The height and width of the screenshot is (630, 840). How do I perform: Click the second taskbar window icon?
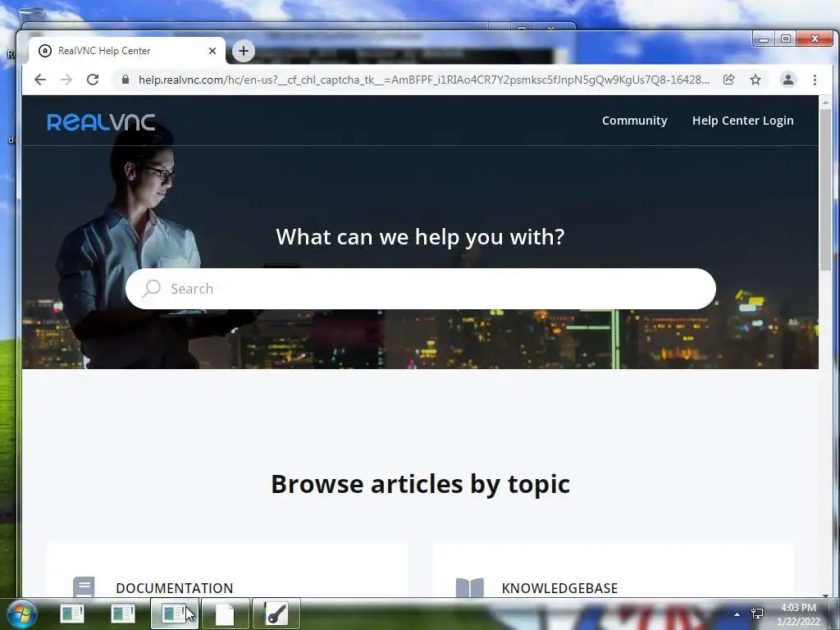tap(123, 614)
